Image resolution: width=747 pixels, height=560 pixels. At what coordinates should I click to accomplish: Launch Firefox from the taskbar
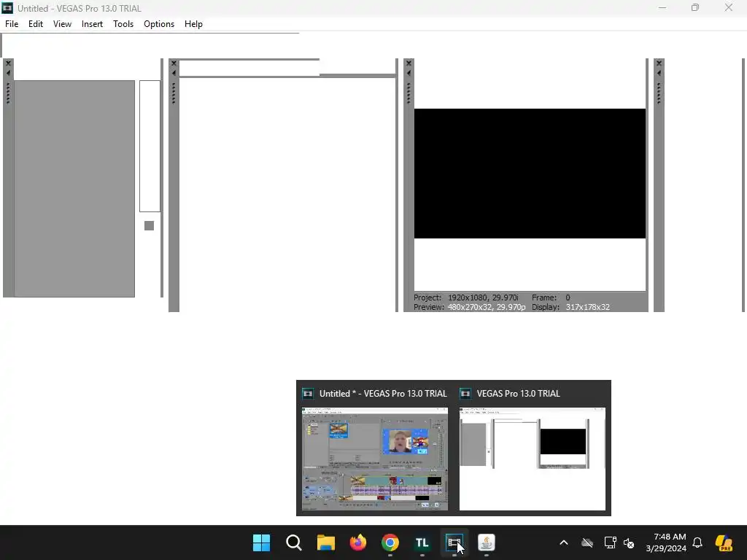coord(357,542)
